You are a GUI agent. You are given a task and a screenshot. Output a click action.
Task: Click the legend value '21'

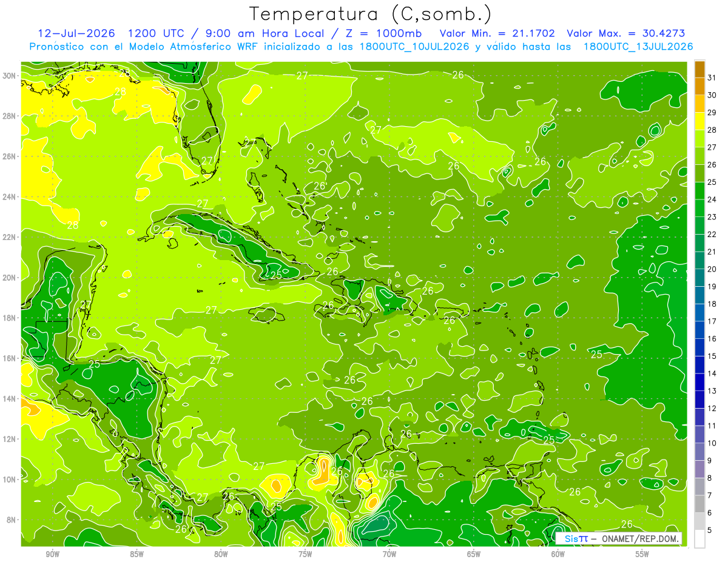pyautogui.click(x=712, y=252)
